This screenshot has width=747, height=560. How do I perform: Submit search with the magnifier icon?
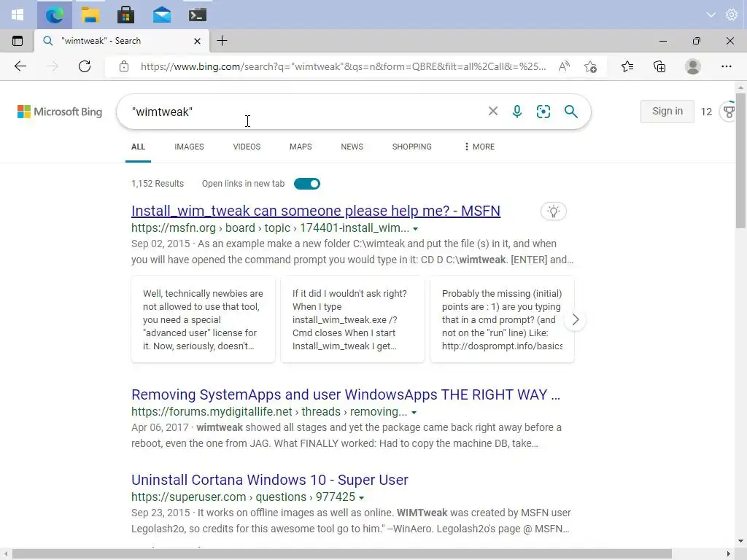point(570,112)
